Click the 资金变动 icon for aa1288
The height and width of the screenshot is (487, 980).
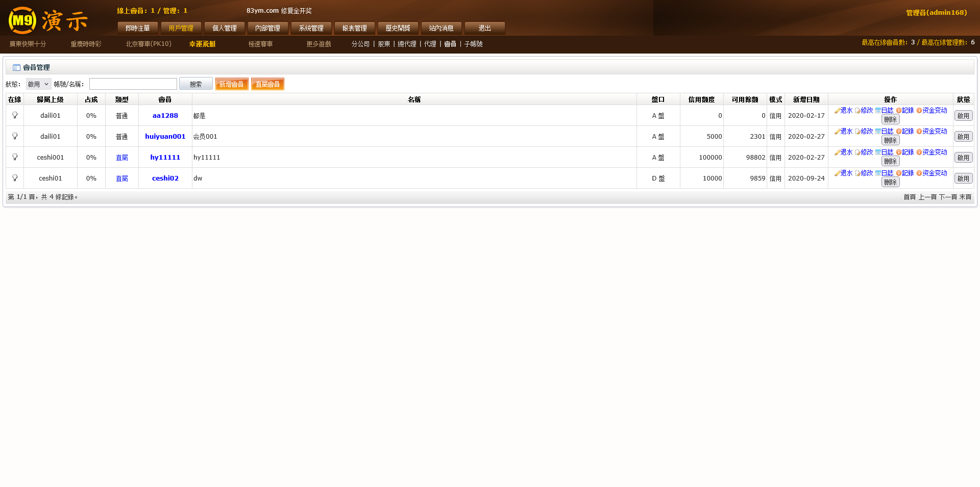point(919,111)
